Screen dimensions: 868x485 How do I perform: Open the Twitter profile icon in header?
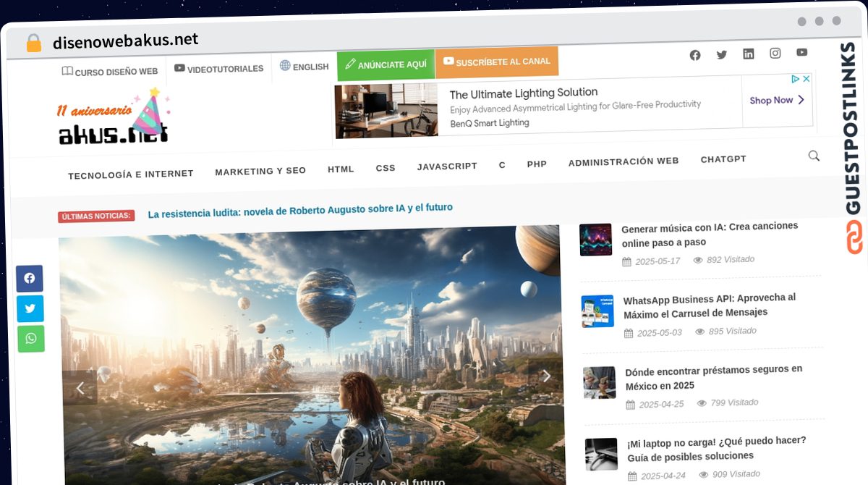point(722,54)
